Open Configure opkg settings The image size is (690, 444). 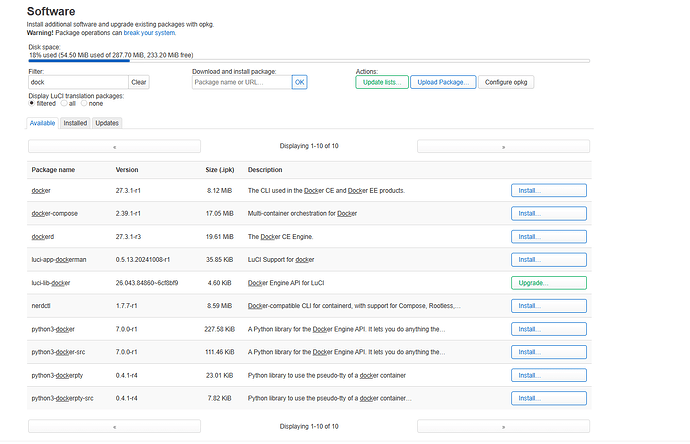pos(507,82)
